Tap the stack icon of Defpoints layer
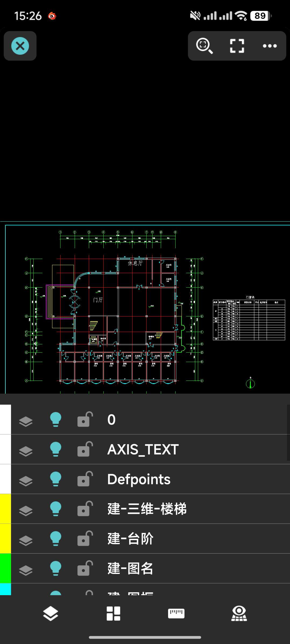 click(x=26, y=481)
